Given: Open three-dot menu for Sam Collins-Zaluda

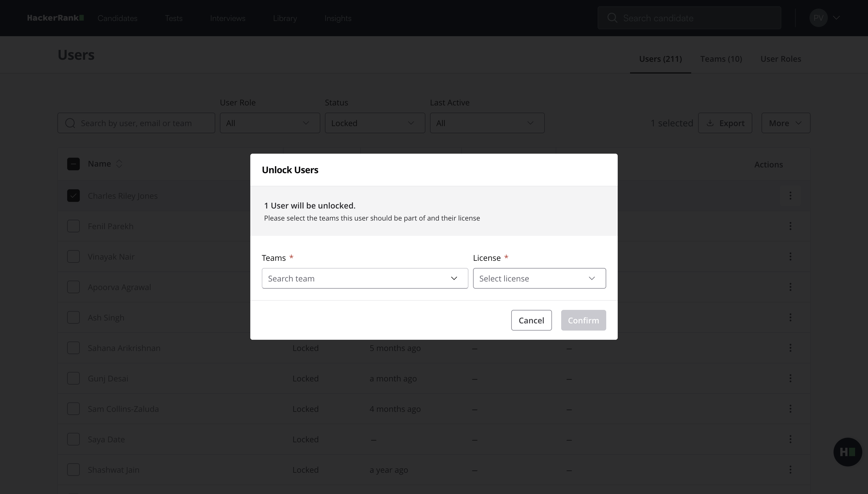Looking at the screenshot, I should pos(790,409).
